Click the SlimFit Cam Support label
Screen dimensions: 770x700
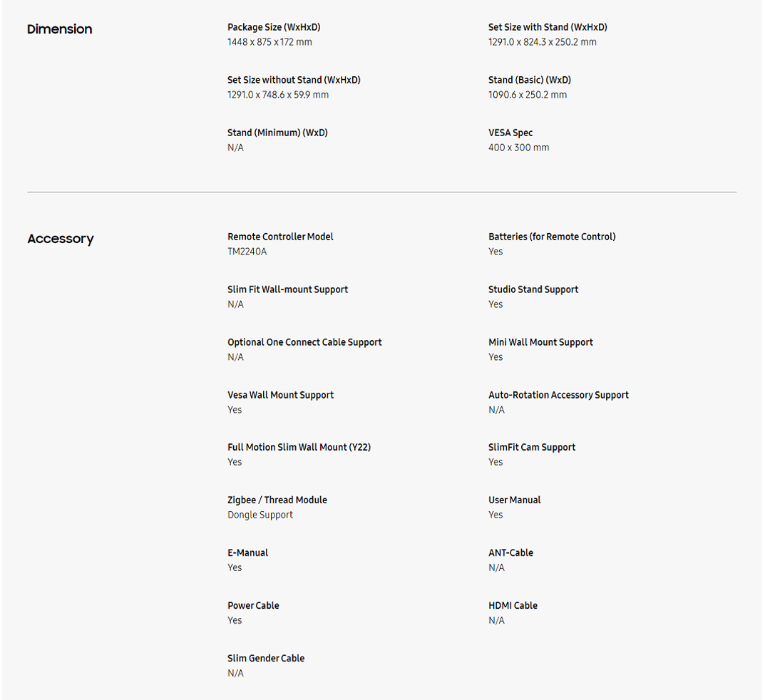point(532,447)
